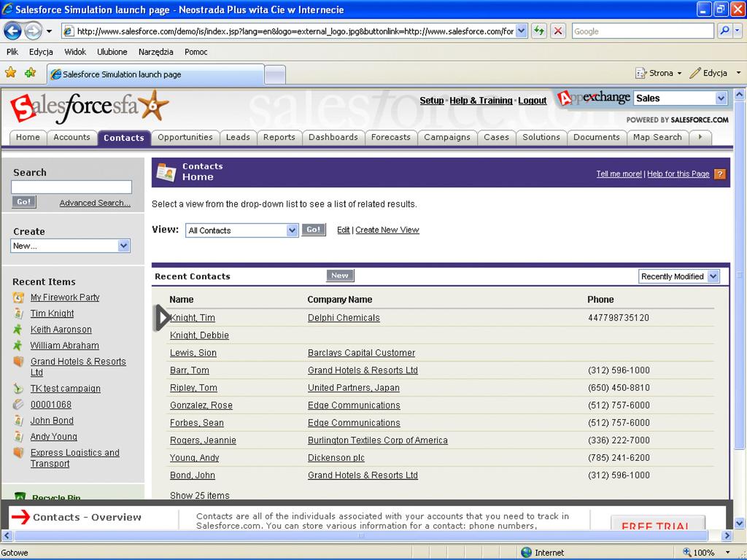Open the Gonzalez, Rose contact
The width and height of the screenshot is (747, 560).
[201, 405]
